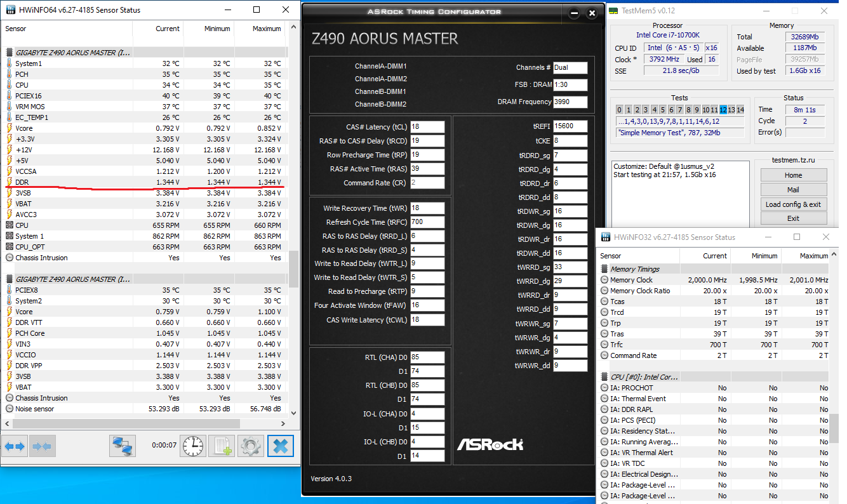Viewport: 847px width, 504px height.
Task: Click the round icon next to Tcas in HWiNFO32
Action: click(x=604, y=302)
